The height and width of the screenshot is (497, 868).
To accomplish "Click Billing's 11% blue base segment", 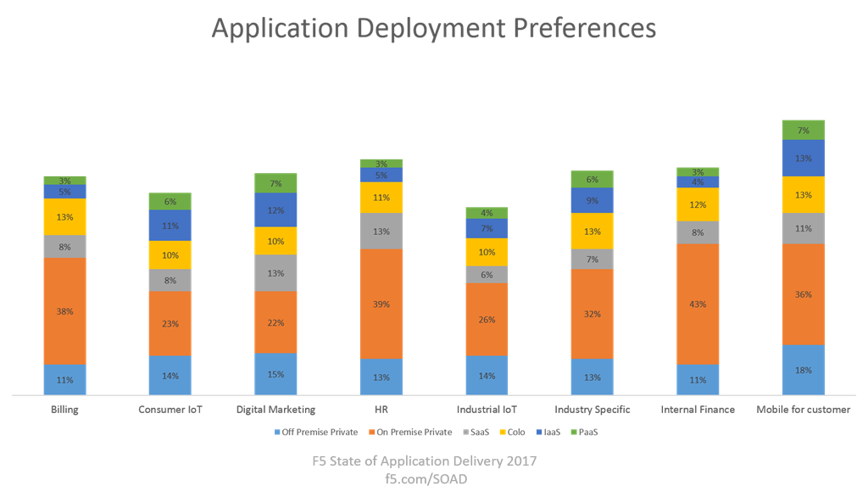I will pyautogui.click(x=64, y=380).
